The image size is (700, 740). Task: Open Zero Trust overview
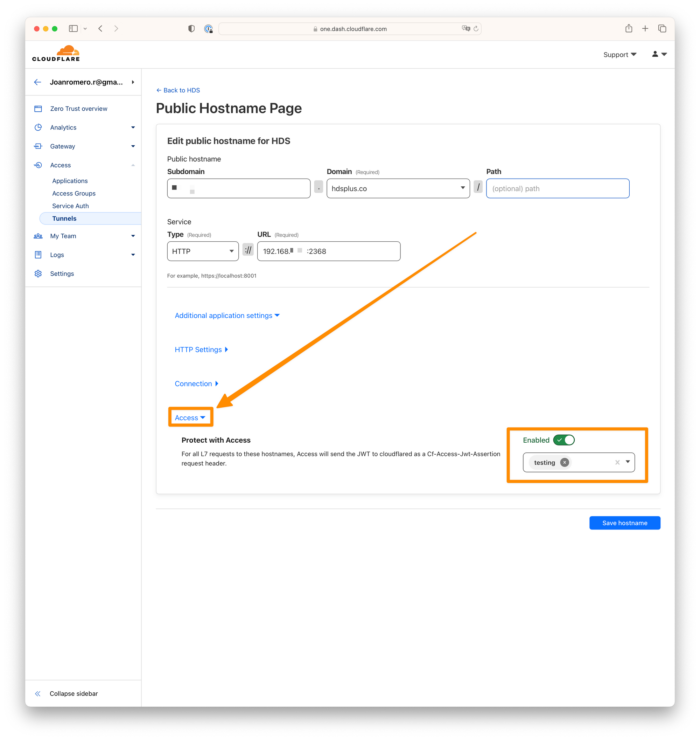pos(79,109)
